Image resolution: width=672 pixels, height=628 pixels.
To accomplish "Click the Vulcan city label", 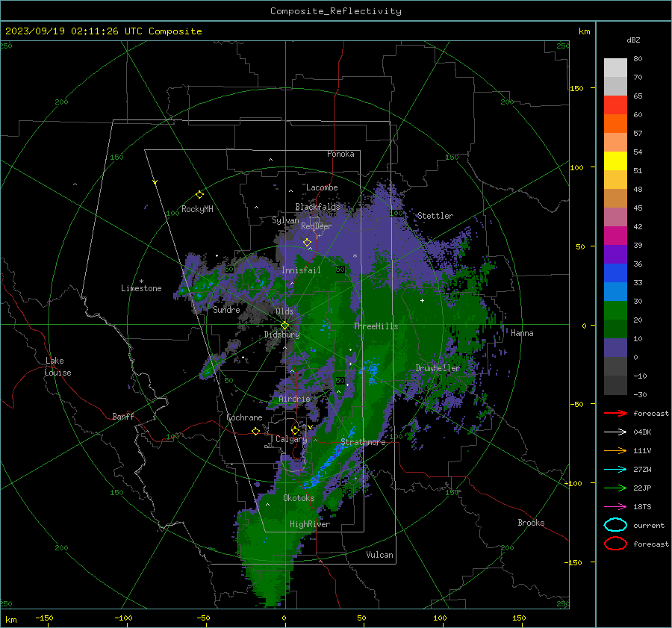I will [x=379, y=555].
